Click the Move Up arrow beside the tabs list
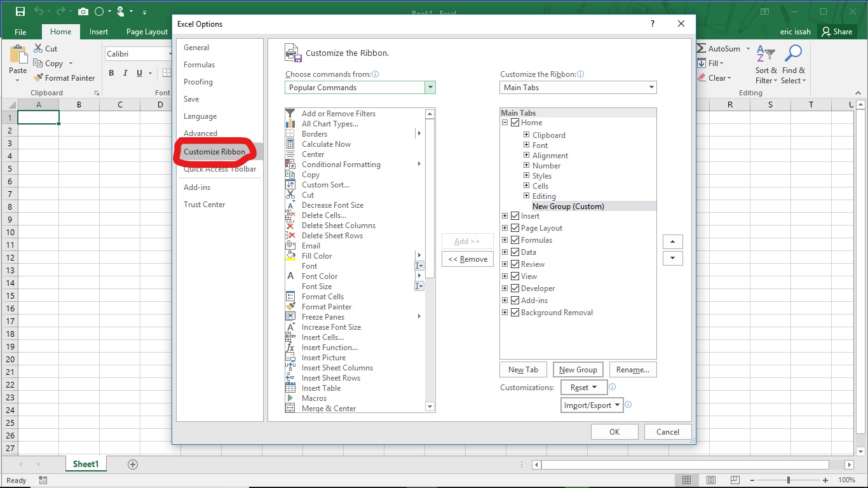Image resolution: width=868 pixels, height=488 pixels. click(673, 241)
